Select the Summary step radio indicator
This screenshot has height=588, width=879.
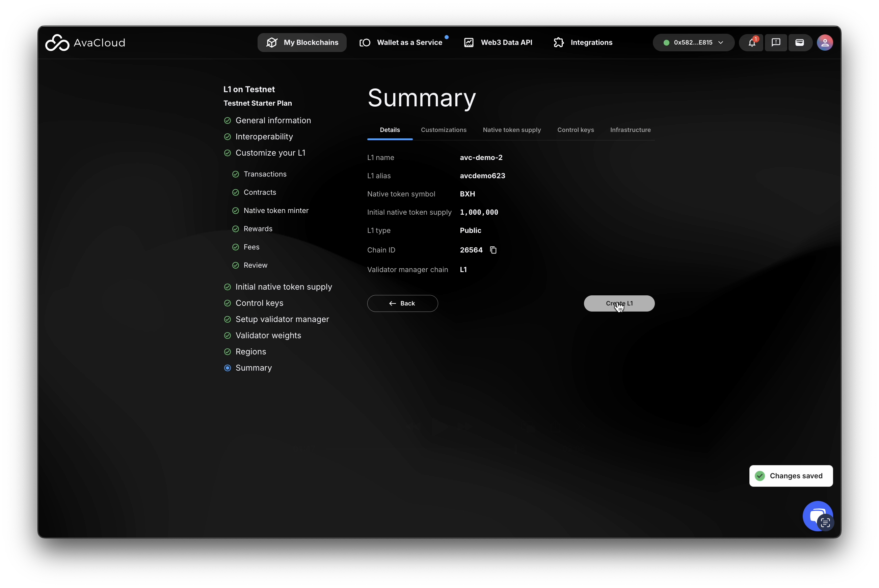point(227,368)
